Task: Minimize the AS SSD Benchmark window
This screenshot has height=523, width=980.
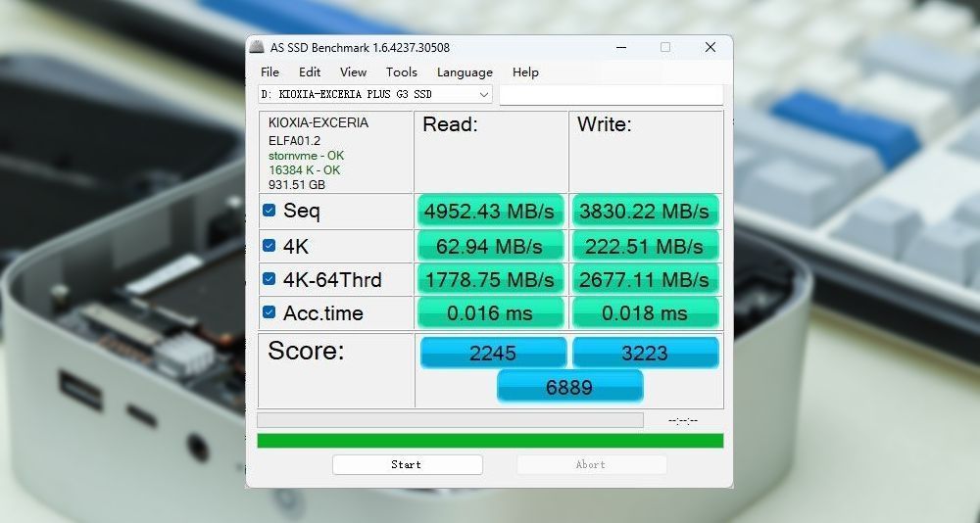Action: (x=620, y=48)
